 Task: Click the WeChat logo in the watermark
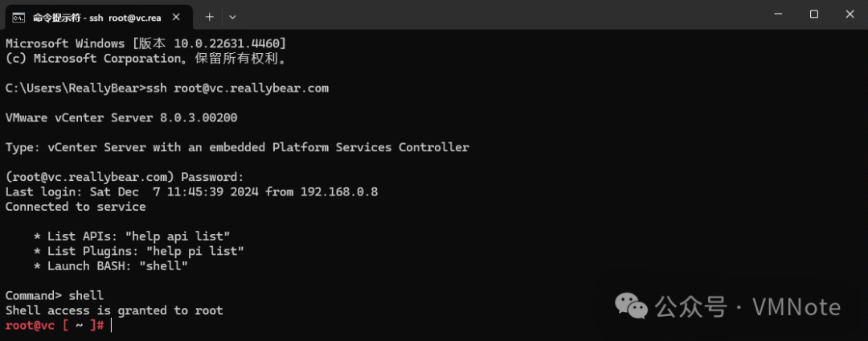(631, 306)
